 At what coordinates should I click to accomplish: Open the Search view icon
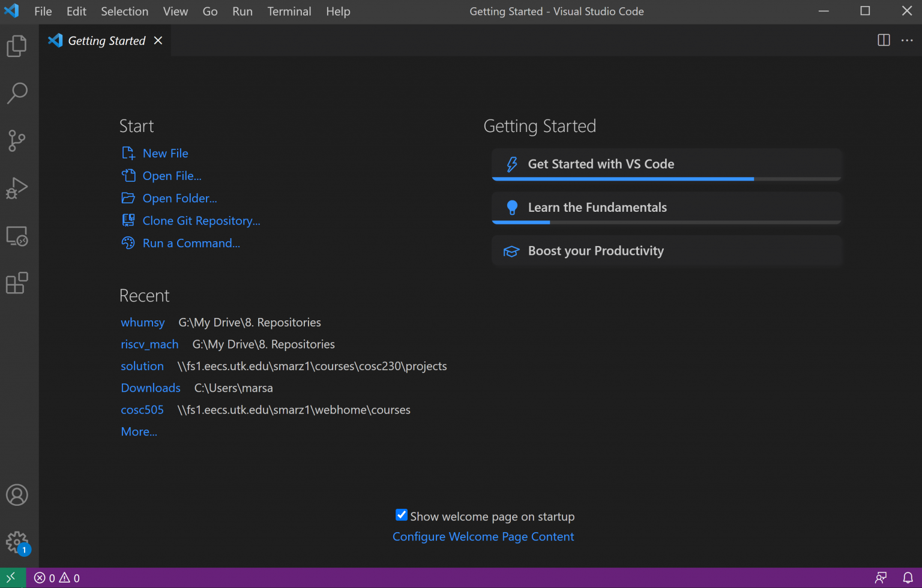(x=17, y=94)
